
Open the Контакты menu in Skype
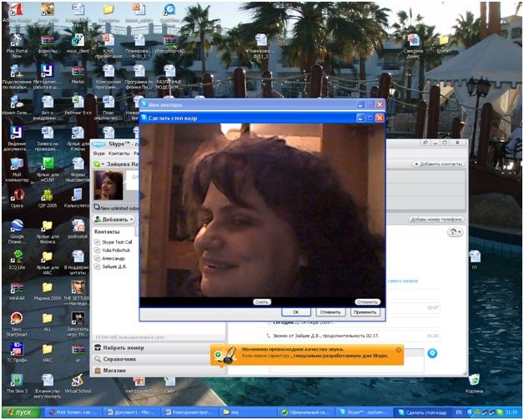coord(119,154)
